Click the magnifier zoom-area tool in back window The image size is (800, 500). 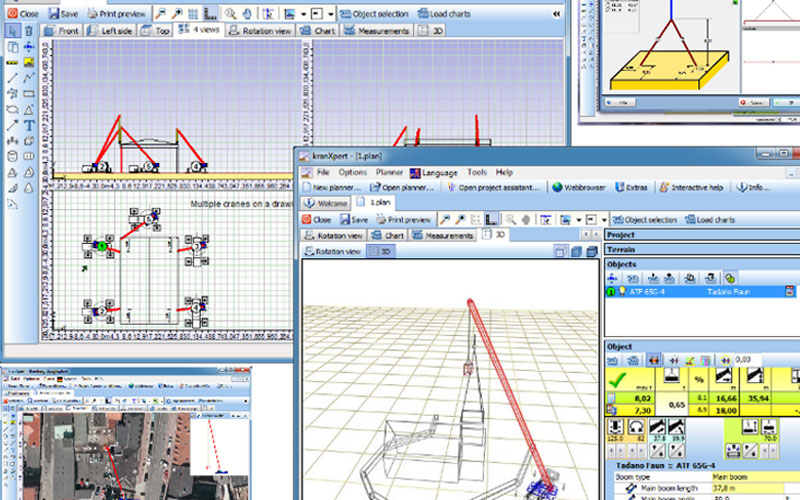coord(231,13)
